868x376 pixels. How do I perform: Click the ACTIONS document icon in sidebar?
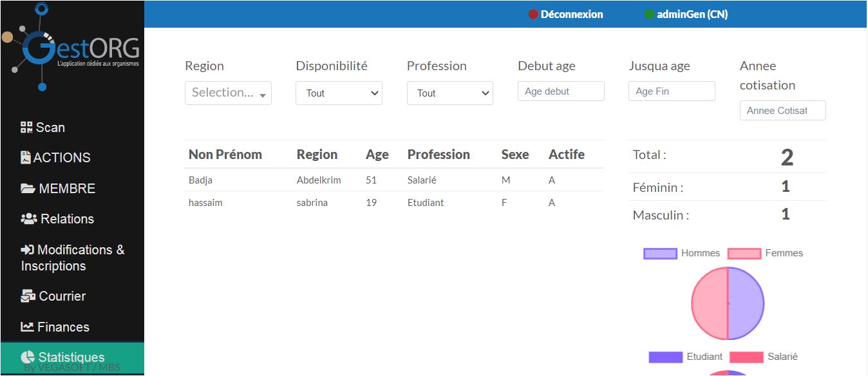point(26,158)
